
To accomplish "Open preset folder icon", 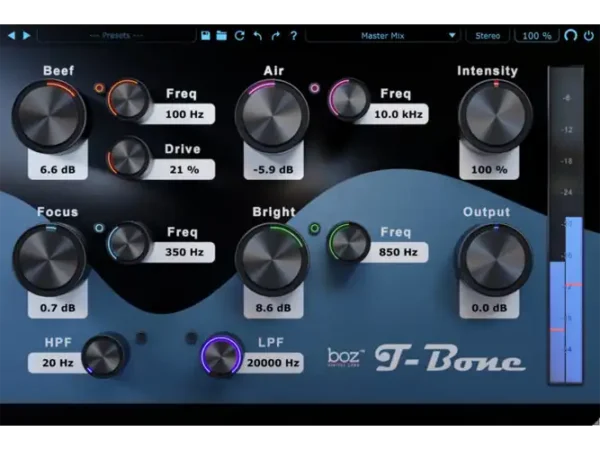I will (x=222, y=36).
